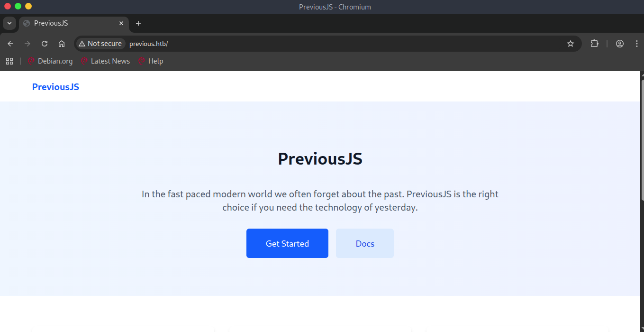
Task: Open the Chromium three-dot menu
Action: tap(636, 44)
